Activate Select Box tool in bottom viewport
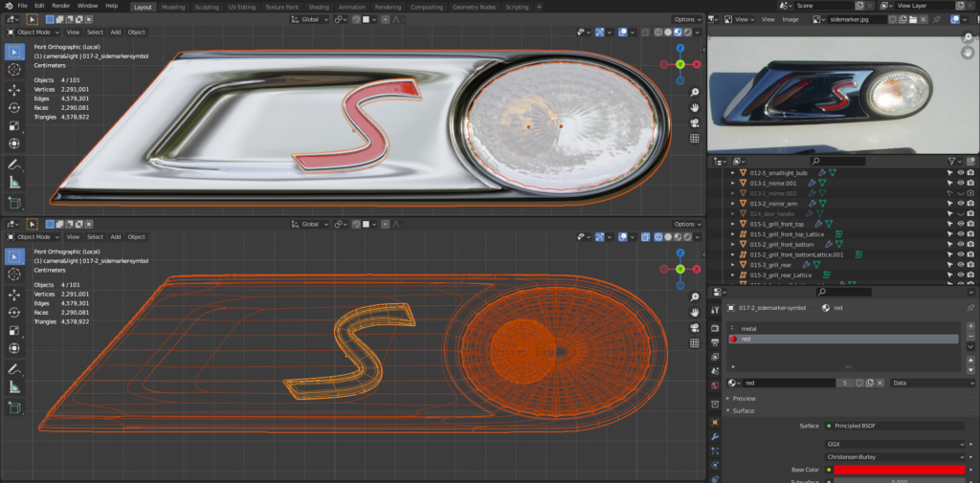Viewport: 980px width, 483px height. tap(14, 256)
